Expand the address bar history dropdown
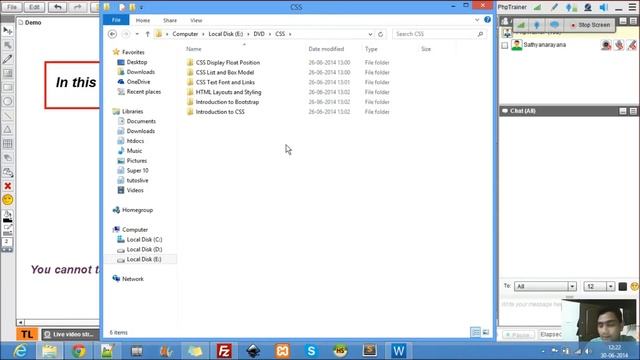The height and width of the screenshot is (360, 640). click(x=370, y=34)
